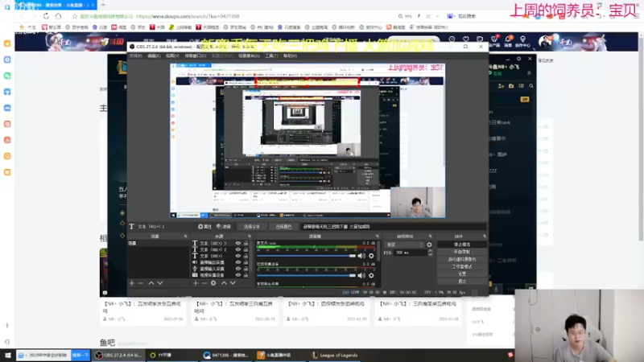
Task: Click the Stop Streaming (停止推流) button
Action: [461, 245]
